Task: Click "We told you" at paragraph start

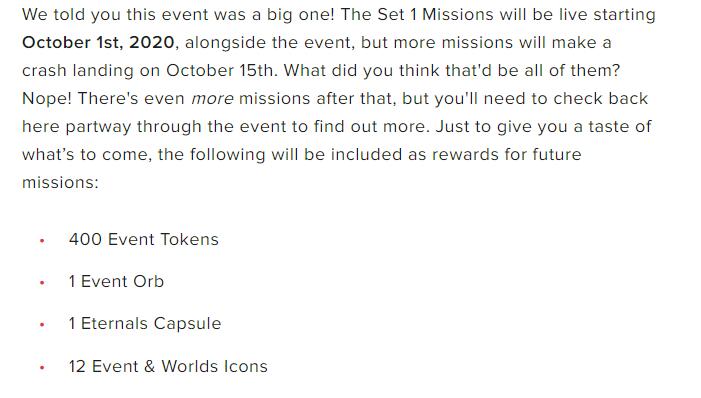Action: 71,15
